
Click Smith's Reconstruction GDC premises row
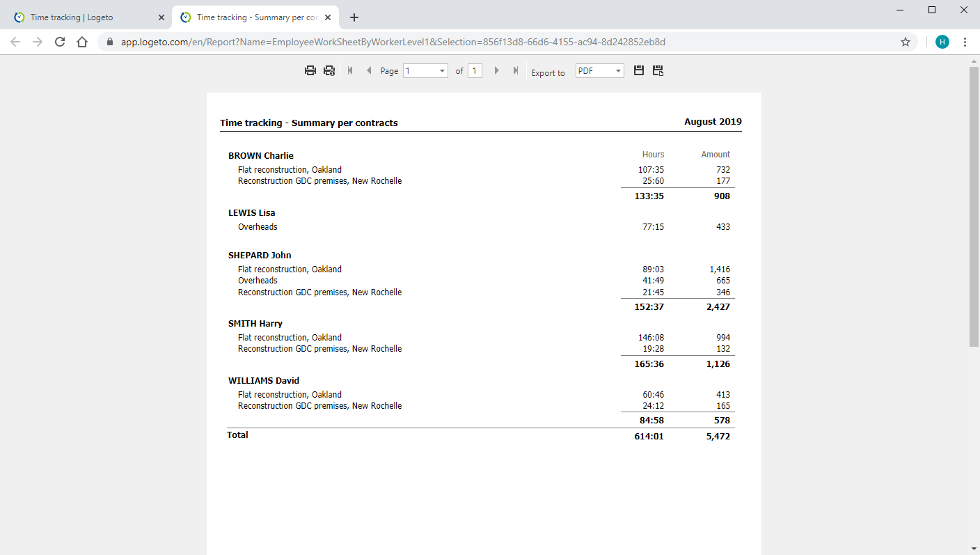pos(319,348)
